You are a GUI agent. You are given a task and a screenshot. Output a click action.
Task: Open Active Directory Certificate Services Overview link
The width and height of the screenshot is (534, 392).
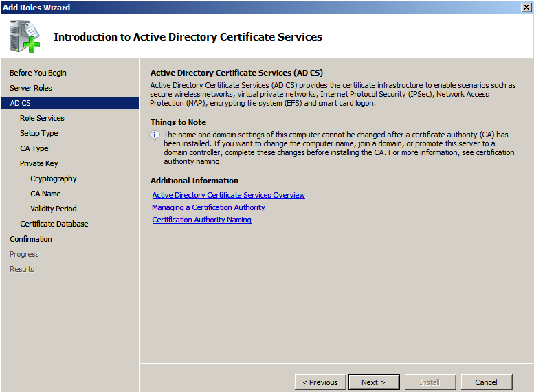pos(228,195)
